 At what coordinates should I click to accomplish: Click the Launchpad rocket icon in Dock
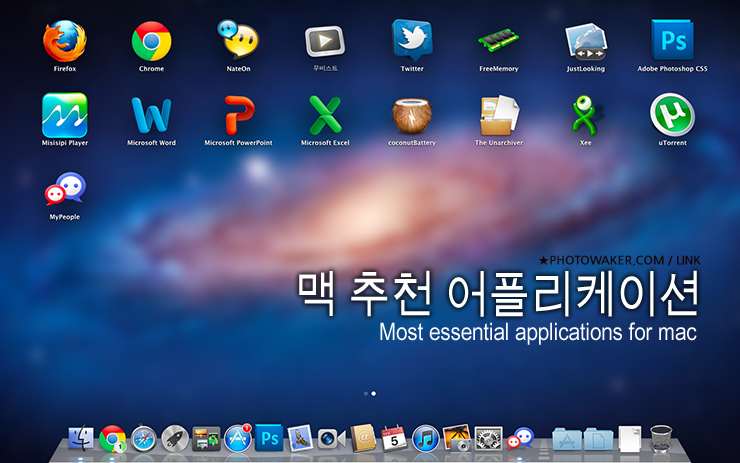(175, 439)
